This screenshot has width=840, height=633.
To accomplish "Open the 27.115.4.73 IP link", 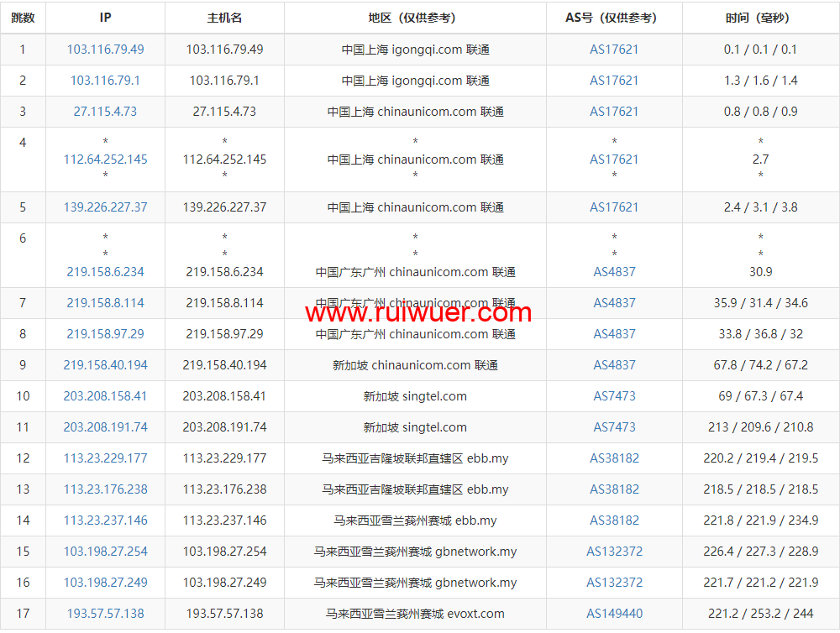I will tap(105, 112).
